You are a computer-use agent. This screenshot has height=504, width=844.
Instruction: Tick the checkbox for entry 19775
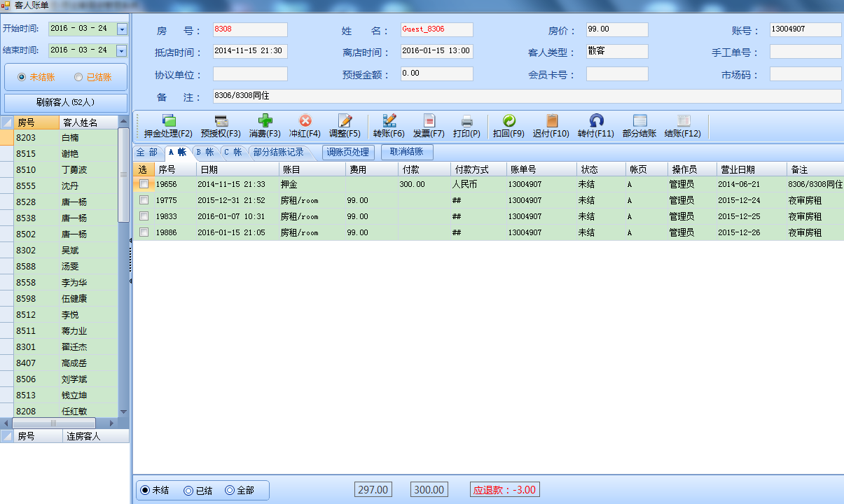[x=144, y=200]
